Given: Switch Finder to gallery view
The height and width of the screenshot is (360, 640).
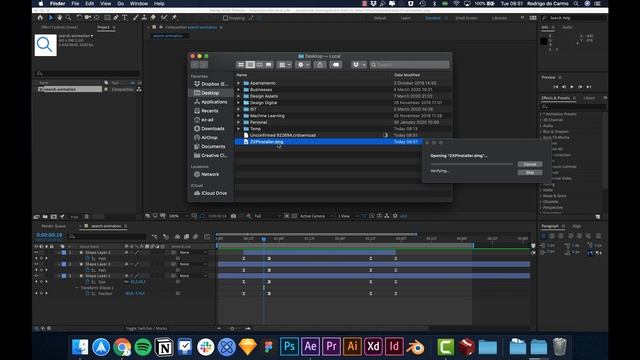Looking at the screenshot, I should 268,64.
